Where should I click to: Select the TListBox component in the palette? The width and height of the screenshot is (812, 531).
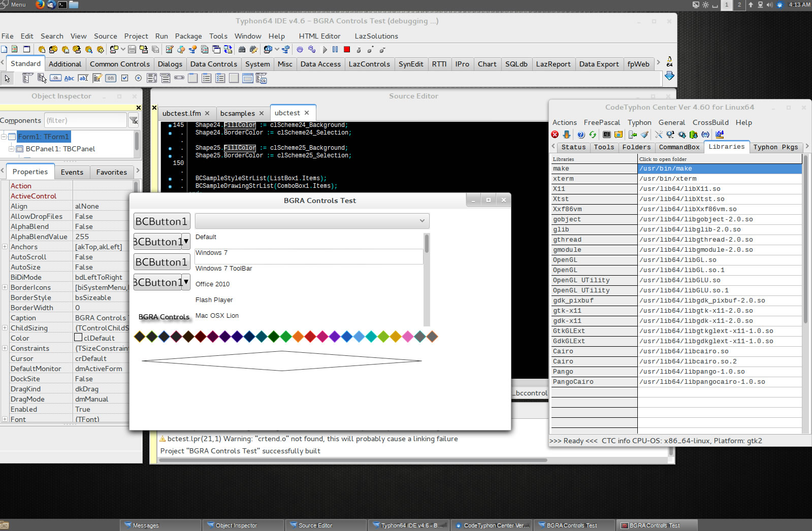[151, 78]
